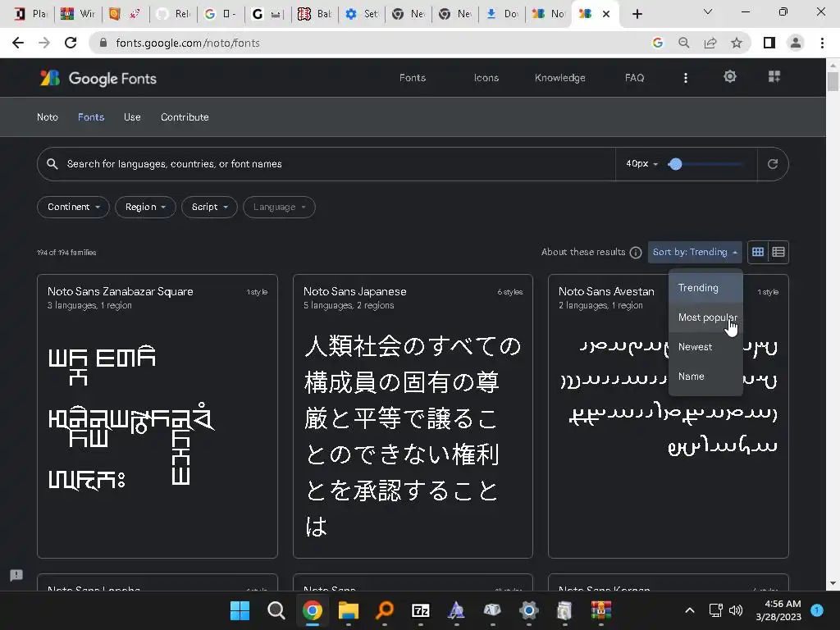
Task: Expand the Region filter dropdown
Action: click(x=145, y=207)
